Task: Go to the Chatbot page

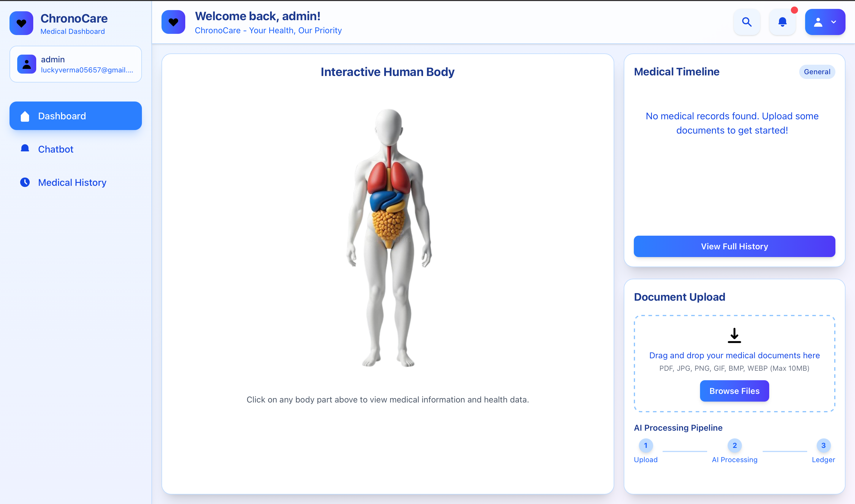Action: pyautogui.click(x=56, y=149)
